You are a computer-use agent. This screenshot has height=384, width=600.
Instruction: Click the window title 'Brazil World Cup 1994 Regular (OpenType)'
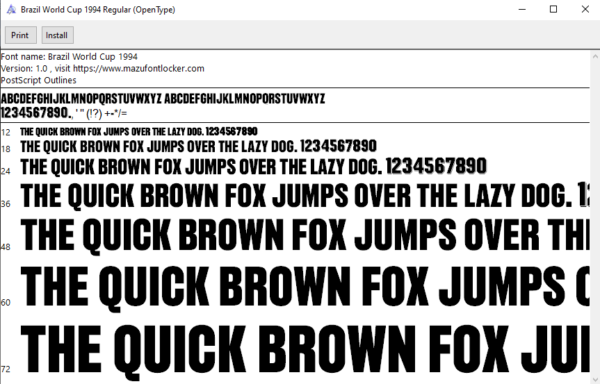pos(98,10)
